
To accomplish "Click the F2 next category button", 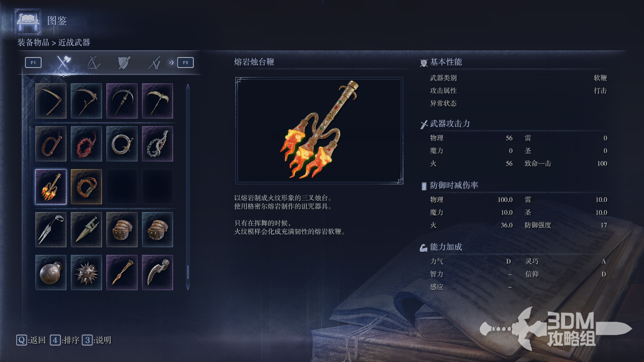I will (185, 62).
